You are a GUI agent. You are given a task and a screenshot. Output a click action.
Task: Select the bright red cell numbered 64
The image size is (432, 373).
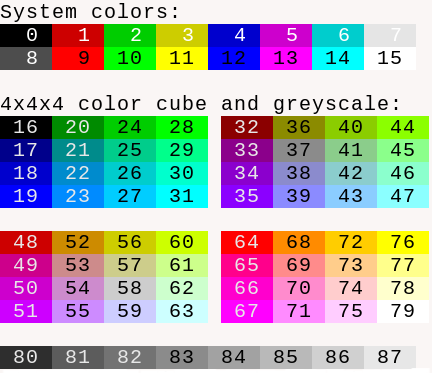pyautogui.click(x=247, y=242)
